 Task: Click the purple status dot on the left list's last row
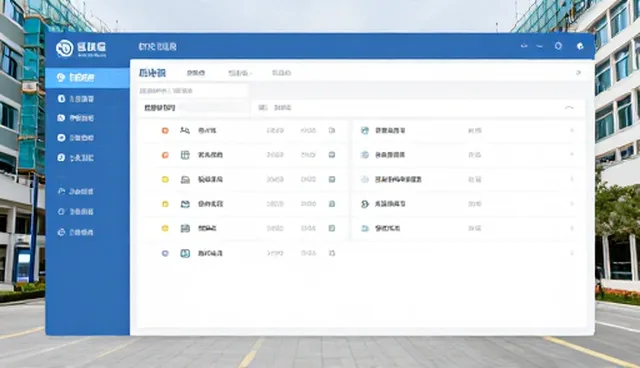165,253
